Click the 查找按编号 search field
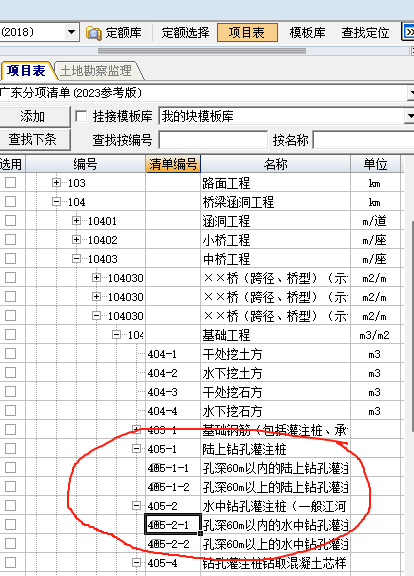The image size is (414, 576). click(x=213, y=140)
